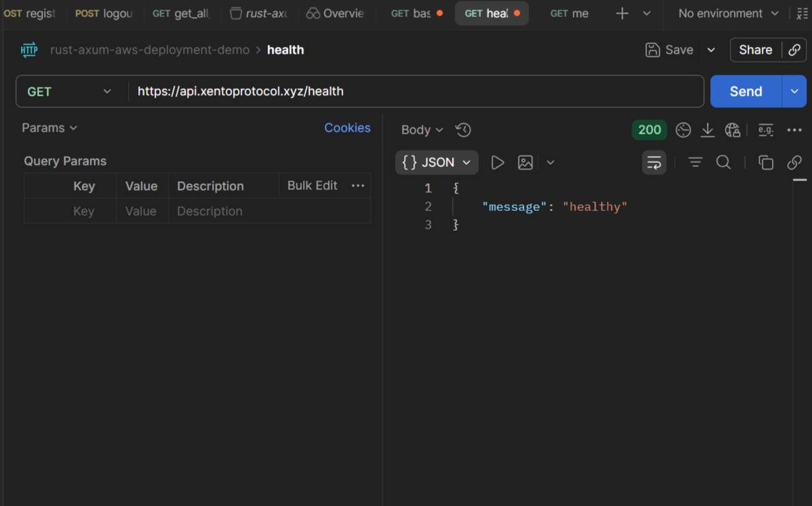Open environment quick-look icon at top right

click(802, 14)
